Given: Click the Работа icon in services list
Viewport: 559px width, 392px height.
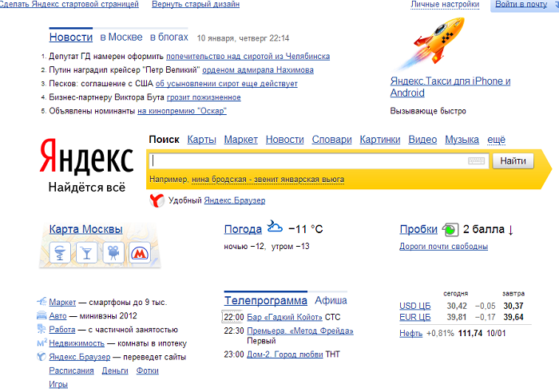Looking at the screenshot, I should [42, 329].
